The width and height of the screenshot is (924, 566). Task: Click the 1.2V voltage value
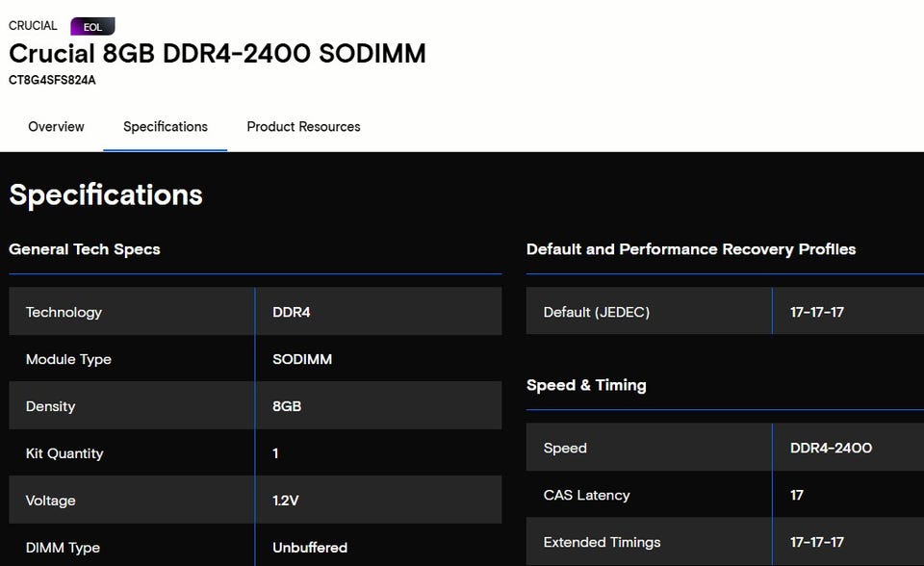(x=285, y=501)
